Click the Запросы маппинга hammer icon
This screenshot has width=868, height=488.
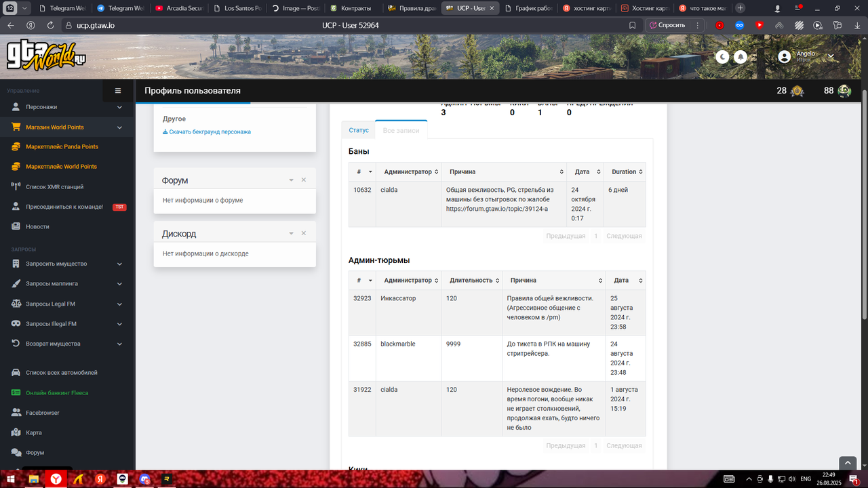click(16, 283)
